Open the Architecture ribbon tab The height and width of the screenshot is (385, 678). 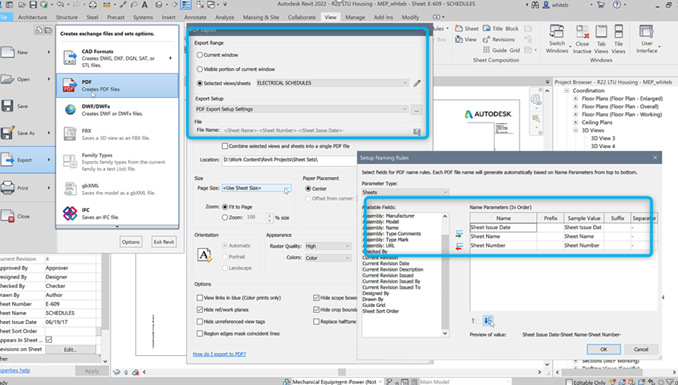coord(32,17)
